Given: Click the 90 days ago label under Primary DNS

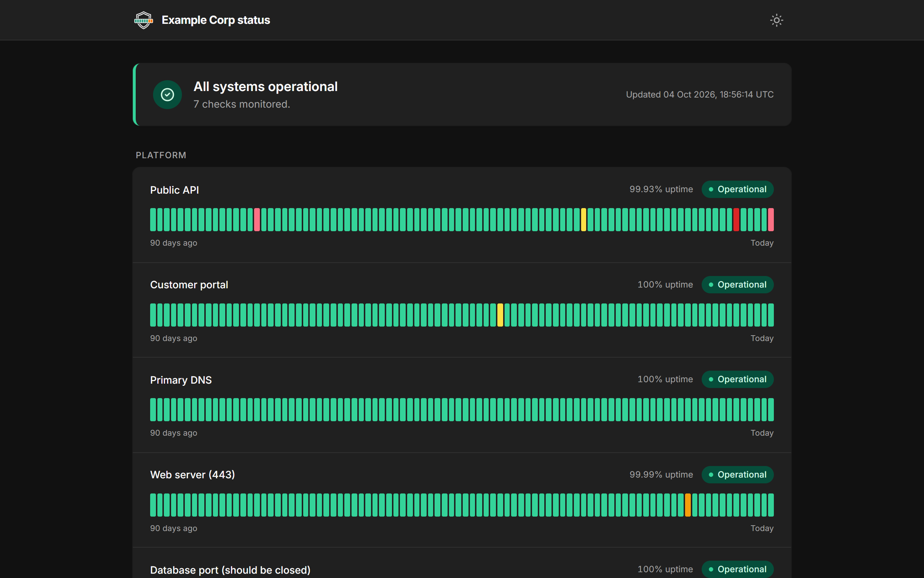Looking at the screenshot, I should pos(173,433).
